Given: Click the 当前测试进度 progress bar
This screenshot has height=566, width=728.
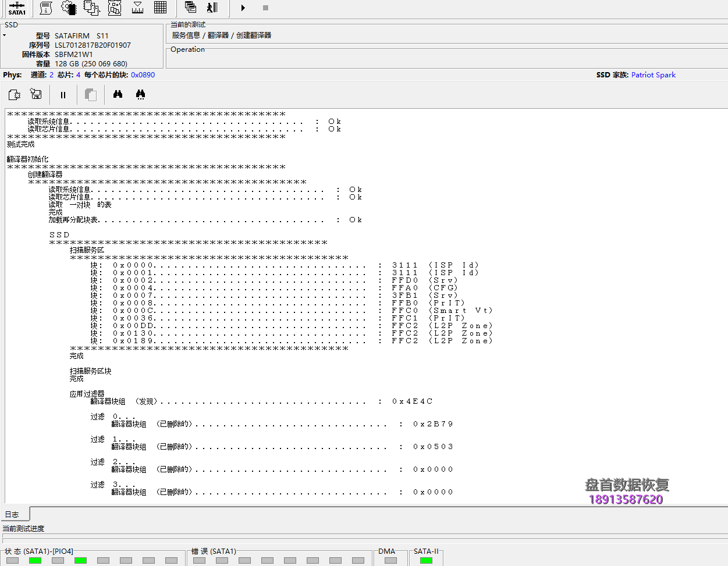Looking at the screenshot, I should pos(364,539).
